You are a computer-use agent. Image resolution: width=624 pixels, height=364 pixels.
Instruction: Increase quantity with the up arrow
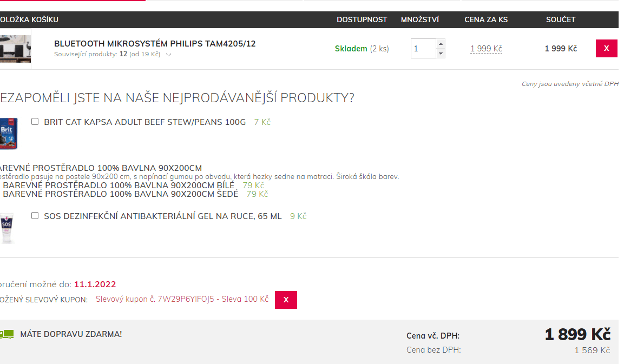coord(441,44)
